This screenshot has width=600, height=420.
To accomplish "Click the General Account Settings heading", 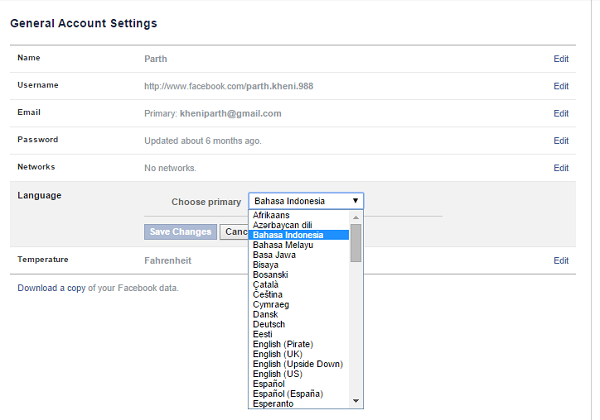I will coord(83,23).
